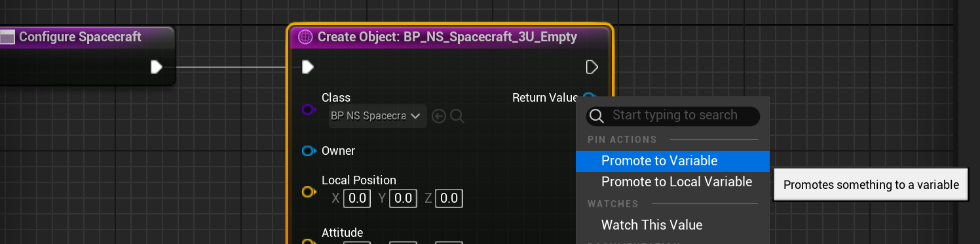
Task: Click the Browse to Asset magnifier icon
Action: tap(457, 116)
